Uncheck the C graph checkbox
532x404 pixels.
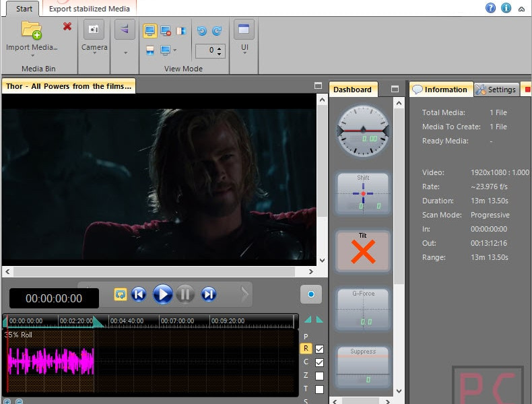(319, 362)
